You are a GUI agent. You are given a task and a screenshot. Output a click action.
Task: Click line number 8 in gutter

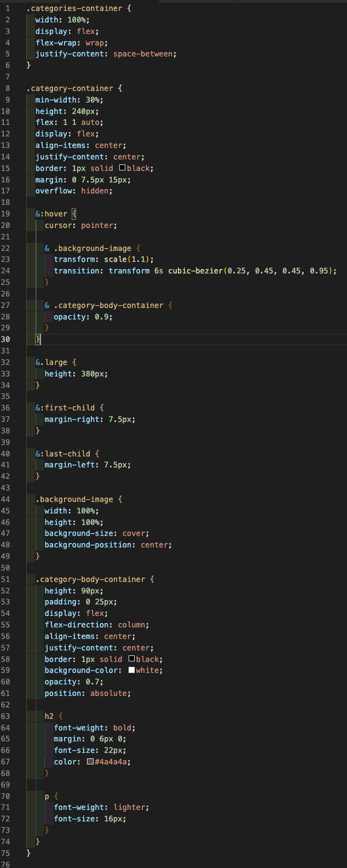(x=8, y=88)
